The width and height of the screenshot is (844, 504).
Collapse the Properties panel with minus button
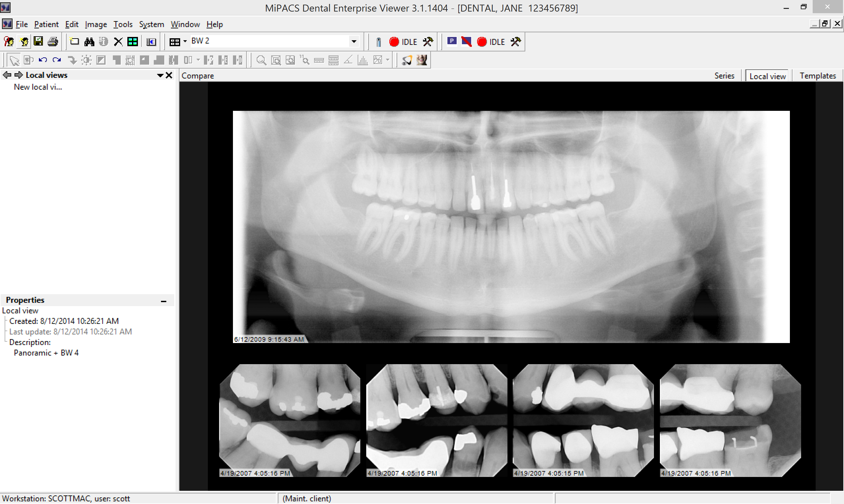click(x=163, y=301)
